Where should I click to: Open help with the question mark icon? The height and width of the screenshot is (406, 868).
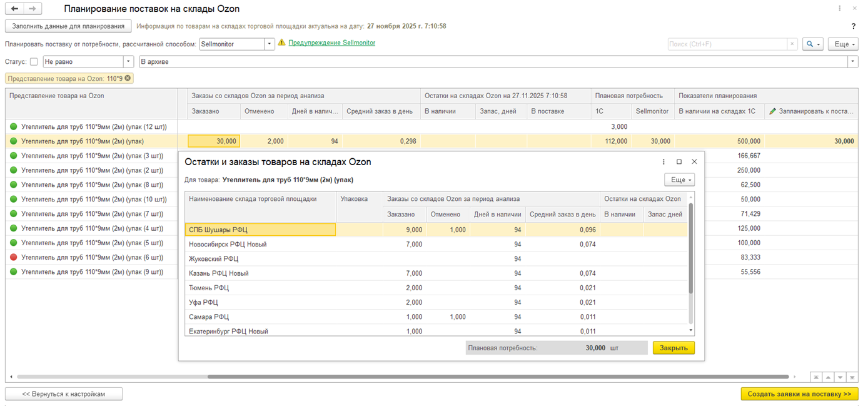853,26
